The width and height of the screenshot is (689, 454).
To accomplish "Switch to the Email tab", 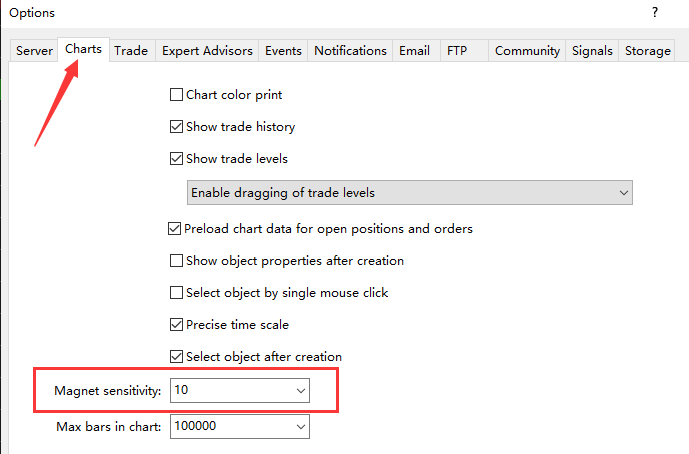I will pyautogui.click(x=414, y=51).
